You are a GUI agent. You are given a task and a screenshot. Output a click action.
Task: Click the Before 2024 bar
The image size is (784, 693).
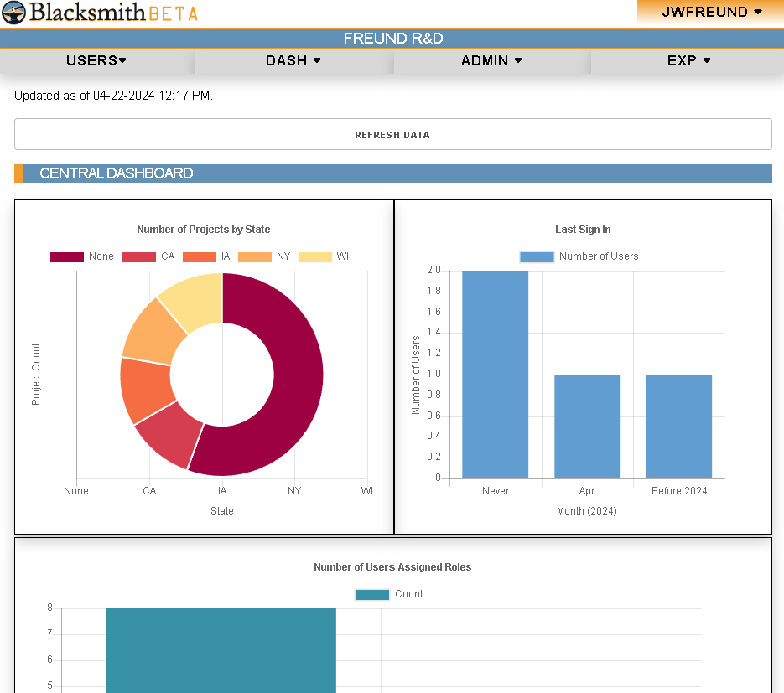click(x=678, y=427)
